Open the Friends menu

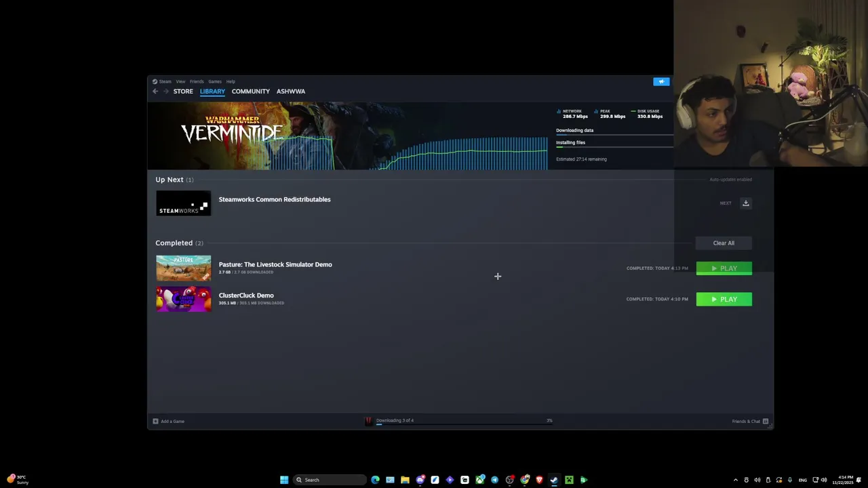(x=197, y=81)
